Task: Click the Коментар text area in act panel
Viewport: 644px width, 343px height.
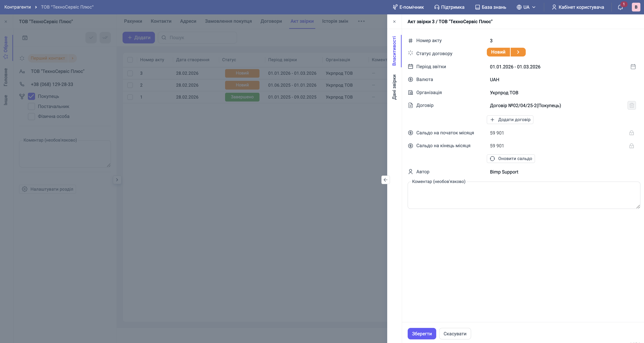Action: [523, 195]
